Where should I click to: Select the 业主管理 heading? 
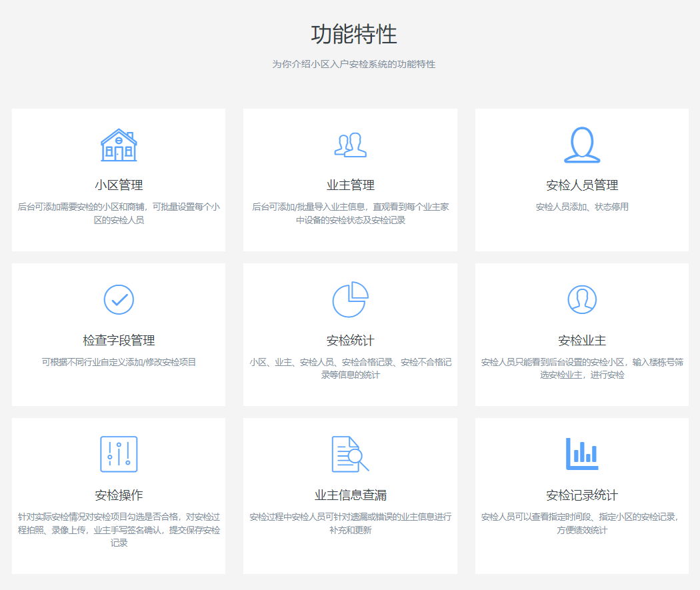pos(350,185)
